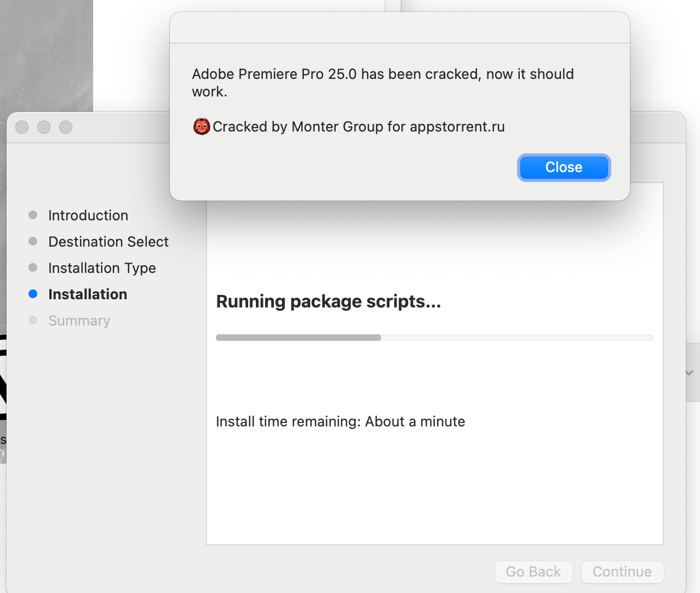Click the disabled Continue button
Image resolution: width=700 pixels, height=593 pixels.
tap(622, 572)
